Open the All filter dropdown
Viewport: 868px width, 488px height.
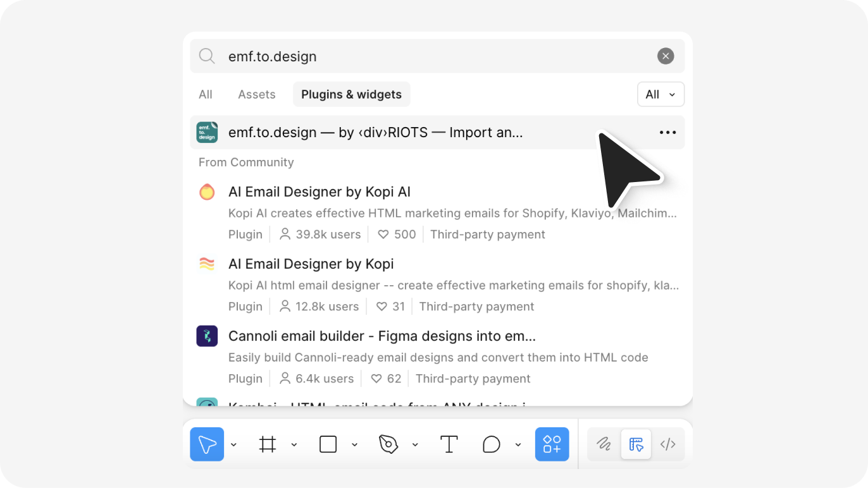coord(660,94)
